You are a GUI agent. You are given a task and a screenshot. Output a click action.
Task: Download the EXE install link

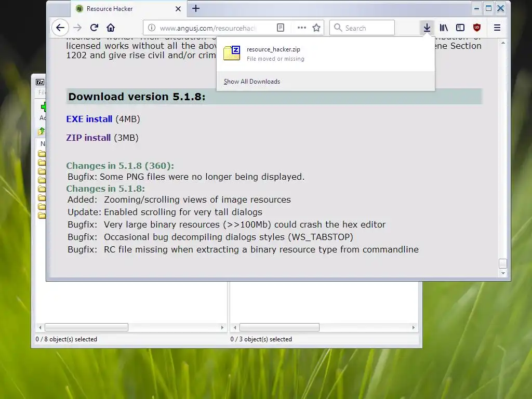pos(89,119)
